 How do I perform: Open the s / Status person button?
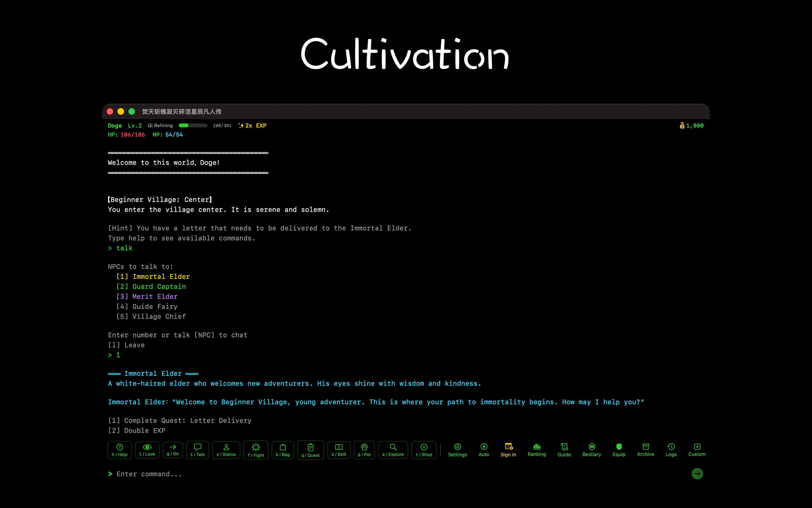click(226, 450)
